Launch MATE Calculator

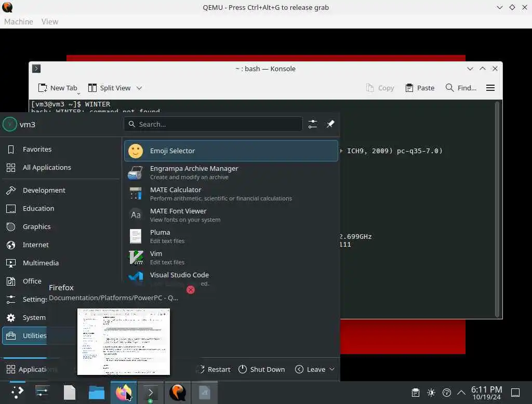[231, 194]
